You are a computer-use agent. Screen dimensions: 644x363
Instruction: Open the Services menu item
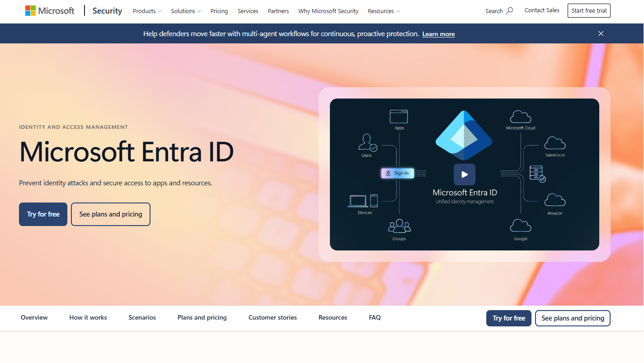click(x=248, y=11)
